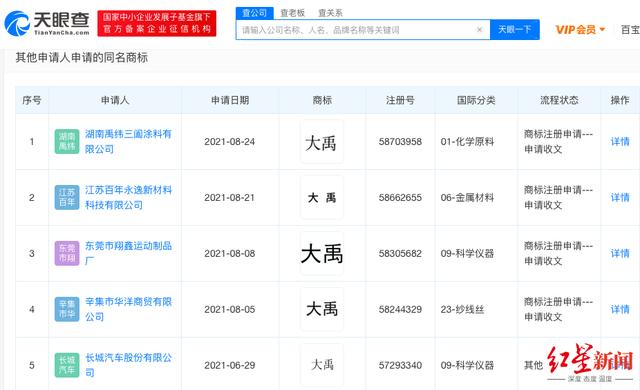Click the company name search input field
This screenshot has width=640, height=390.
click(x=357, y=29)
